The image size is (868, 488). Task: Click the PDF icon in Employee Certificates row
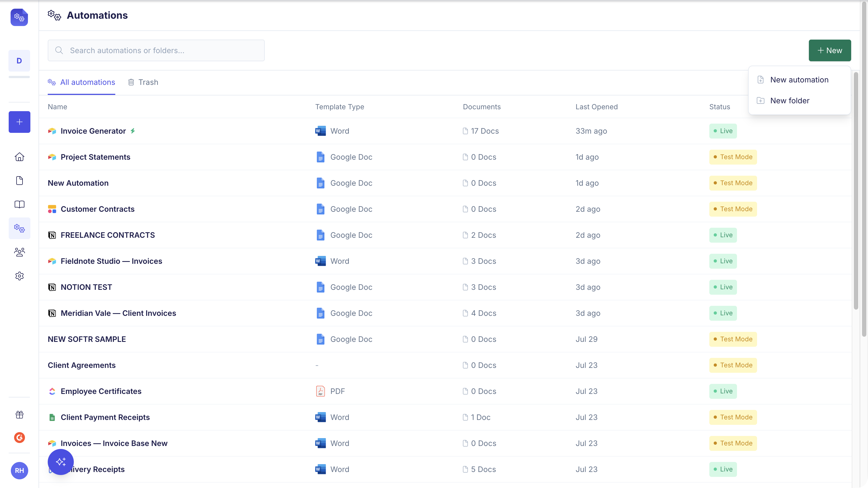(320, 391)
